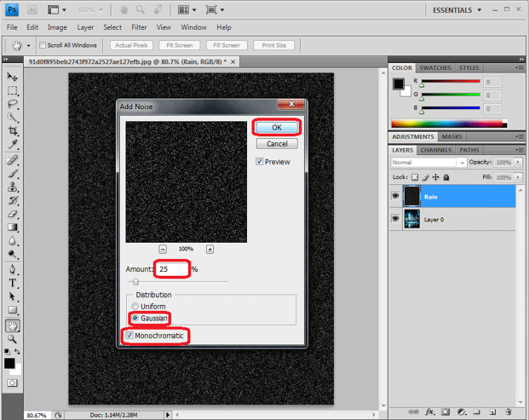Hide the Rain layer visibility eye
This screenshot has width=529, height=420.
pos(395,196)
